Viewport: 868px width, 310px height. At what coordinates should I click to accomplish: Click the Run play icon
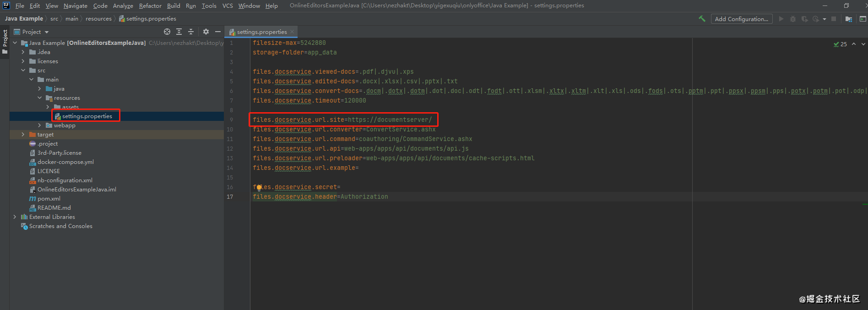click(x=781, y=19)
